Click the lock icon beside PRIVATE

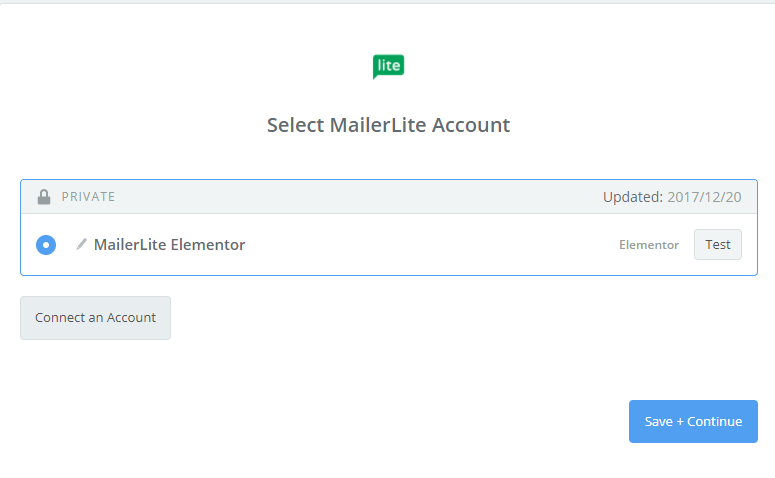pyautogui.click(x=44, y=197)
